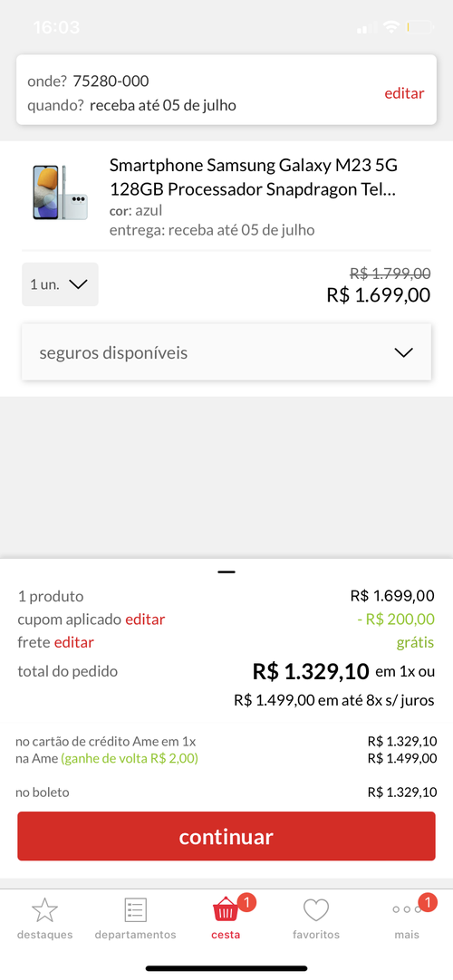Collapse the order summary drag handle

click(x=226, y=572)
